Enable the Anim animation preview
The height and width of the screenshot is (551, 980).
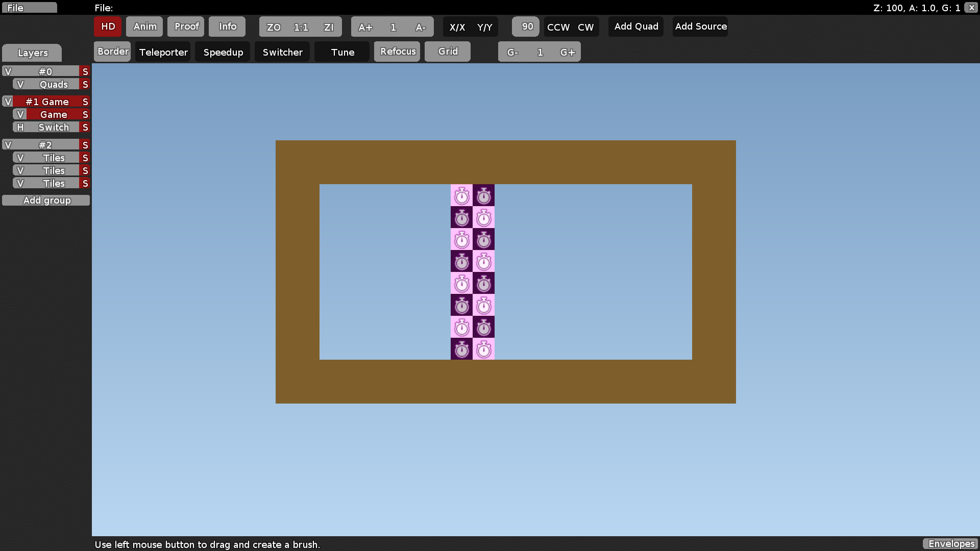pos(144,27)
